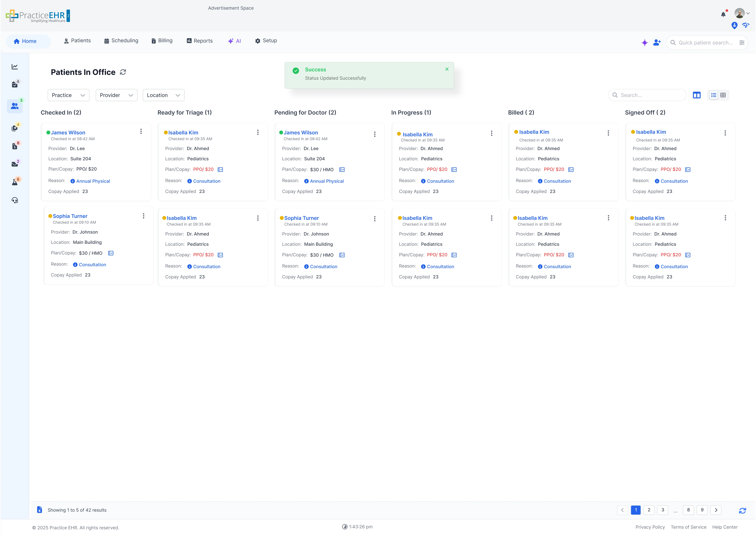756x536 pixels.
Task: Dismiss the Status Updated Successfully notification
Action: [447, 69]
